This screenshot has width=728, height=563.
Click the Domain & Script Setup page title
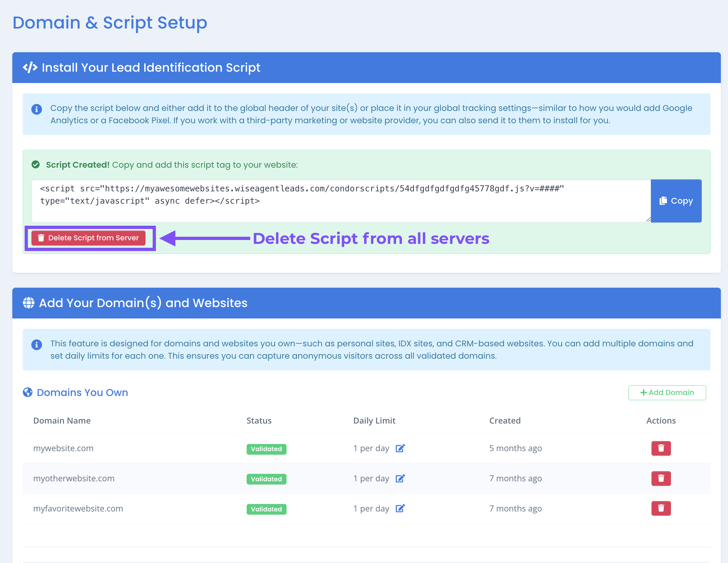tap(110, 23)
